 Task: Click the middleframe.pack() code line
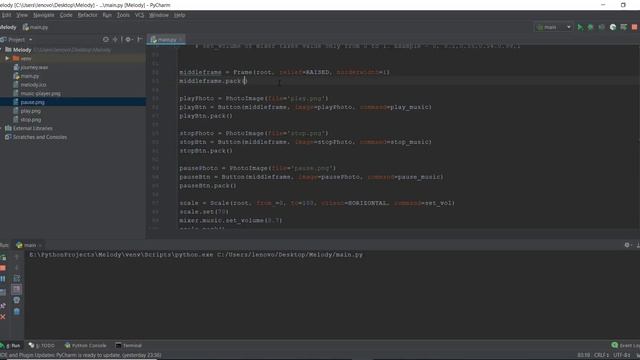tap(213, 81)
